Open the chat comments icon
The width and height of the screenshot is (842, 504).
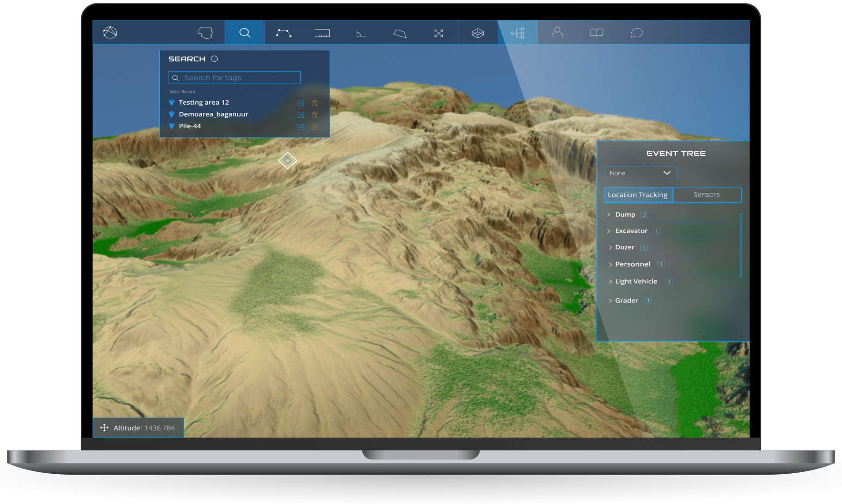[x=637, y=33]
